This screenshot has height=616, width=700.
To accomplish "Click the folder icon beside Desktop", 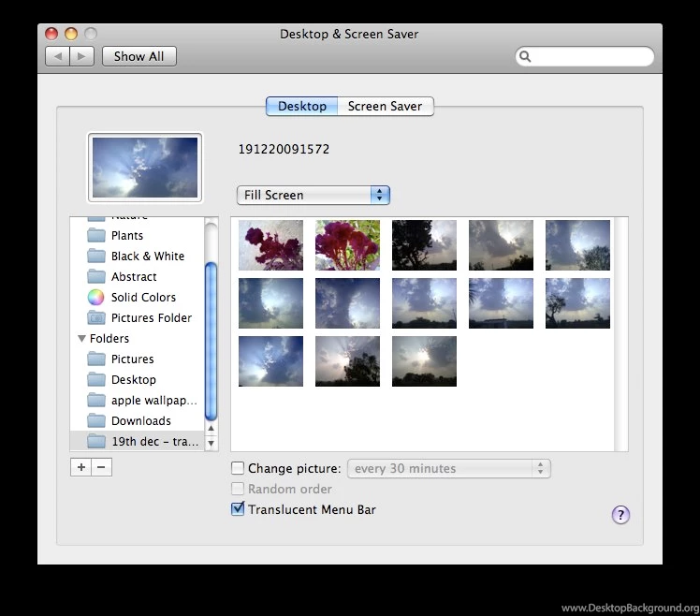I will [96, 379].
